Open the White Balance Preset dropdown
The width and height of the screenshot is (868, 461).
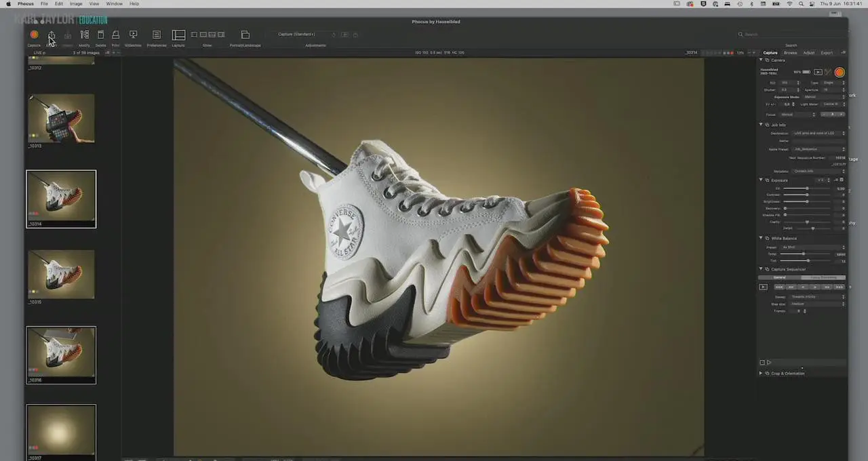click(x=814, y=247)
